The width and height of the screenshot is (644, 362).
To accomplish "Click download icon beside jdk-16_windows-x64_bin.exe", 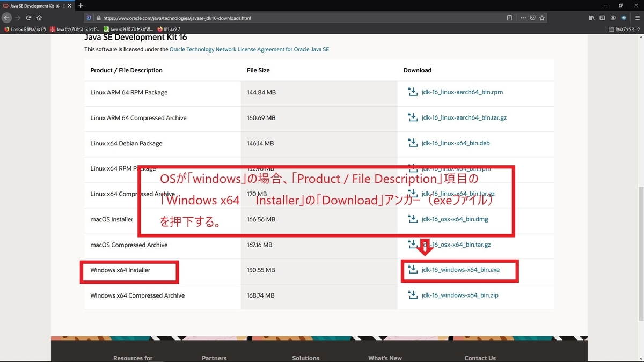I will 413,269.
